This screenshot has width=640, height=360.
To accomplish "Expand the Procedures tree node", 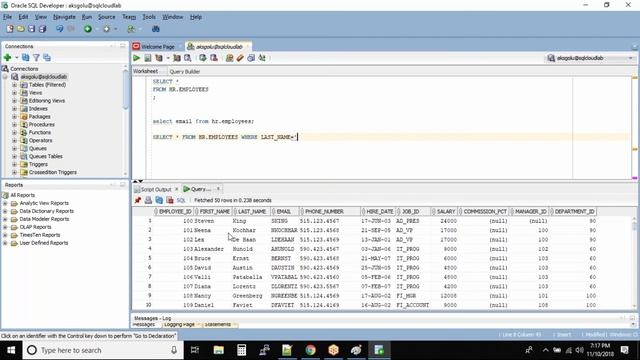I will click(14, 124).
